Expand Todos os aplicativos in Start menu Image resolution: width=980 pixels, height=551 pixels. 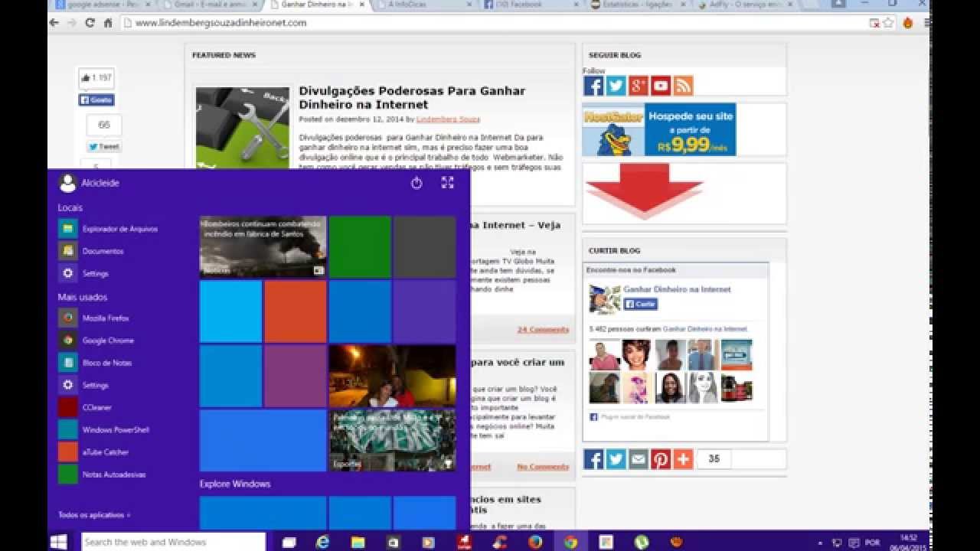coord(94,515)
